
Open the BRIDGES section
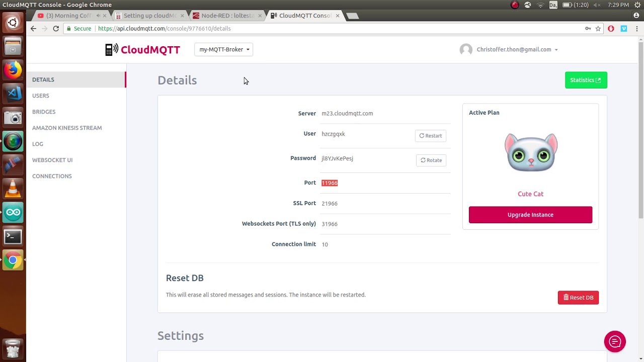(x=44, y=112)
